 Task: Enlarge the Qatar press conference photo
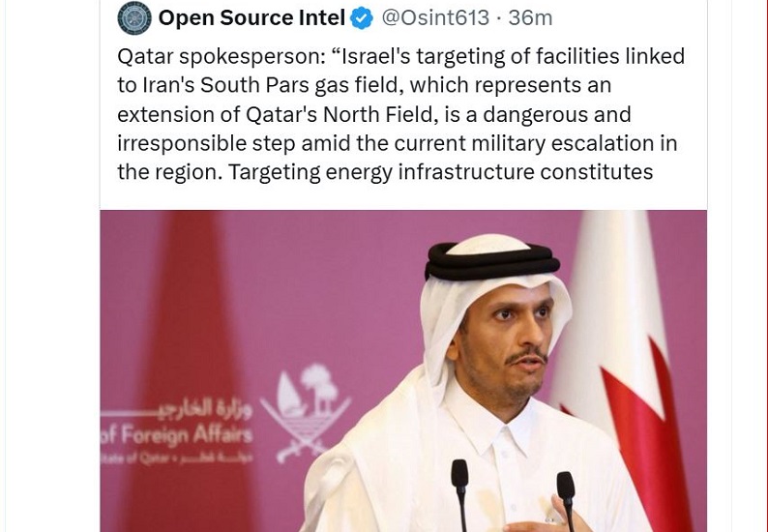click(402, 370)
